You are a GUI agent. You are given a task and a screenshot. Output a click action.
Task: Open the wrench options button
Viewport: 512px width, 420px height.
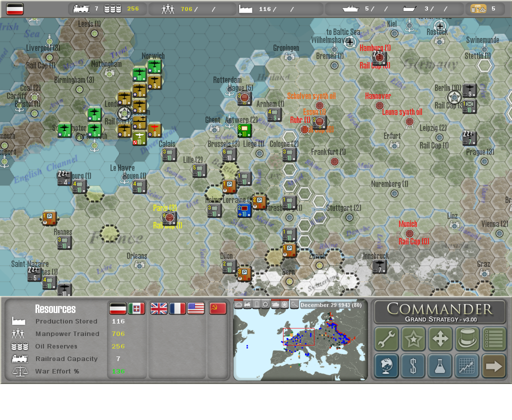click(386, 339)
